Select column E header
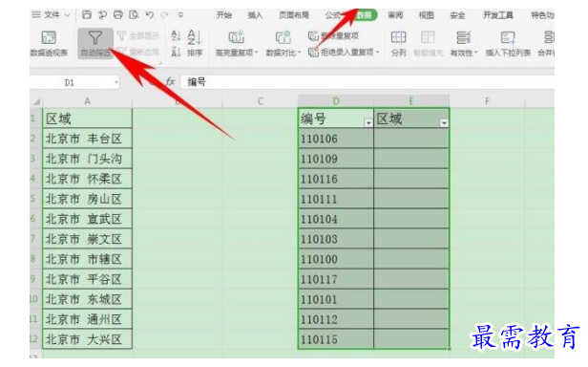The height and width of the screenshot is (367, 588). point(411,101)
